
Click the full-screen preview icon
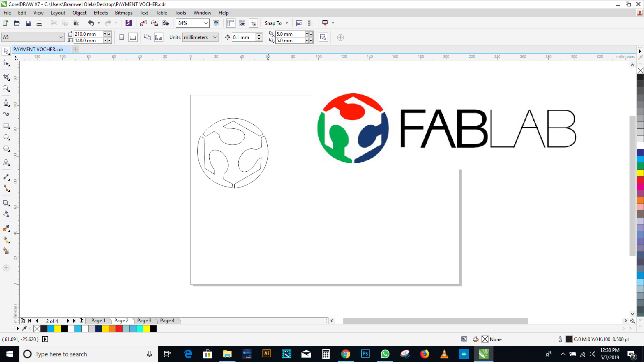pyautogui.click(x=216, y=23)
